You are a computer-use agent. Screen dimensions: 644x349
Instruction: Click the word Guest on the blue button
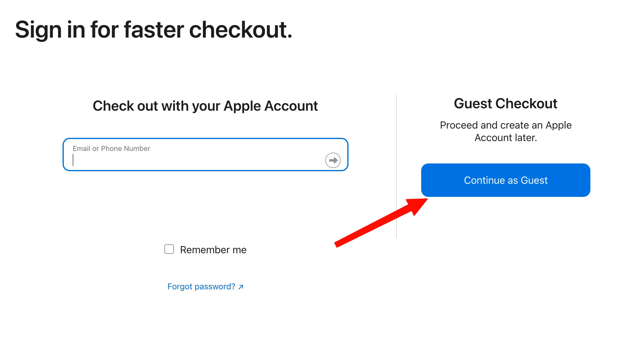534,180
